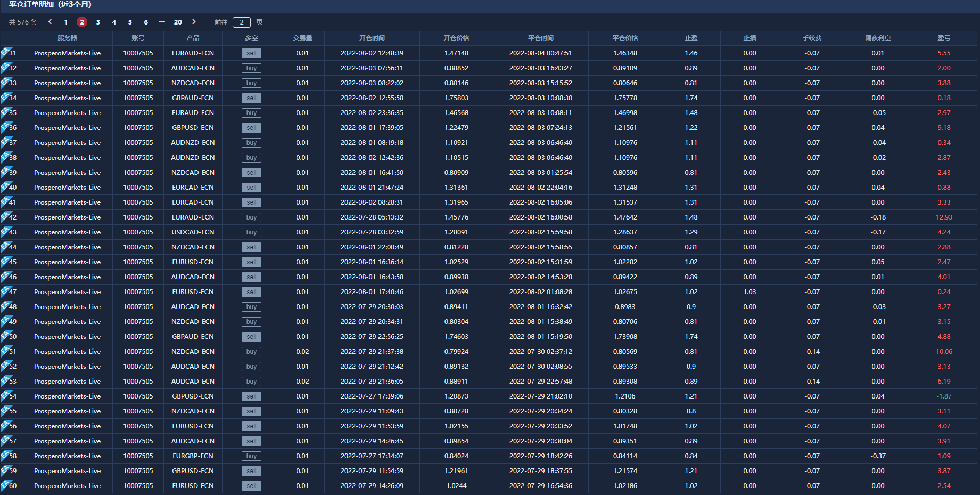Image resolution: width=980 pixels, height=495 pixels.
Task: Click the 盈亏 column header
Action: (944, 38)
